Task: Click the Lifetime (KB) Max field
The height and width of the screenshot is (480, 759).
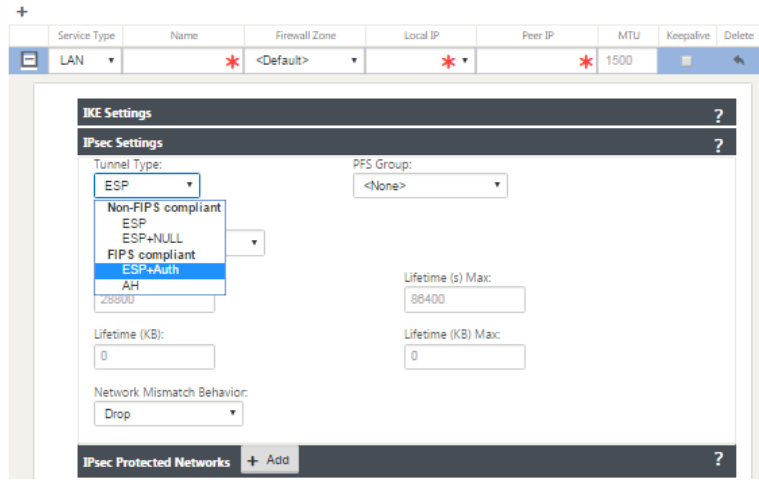Action: coord(464,357)
